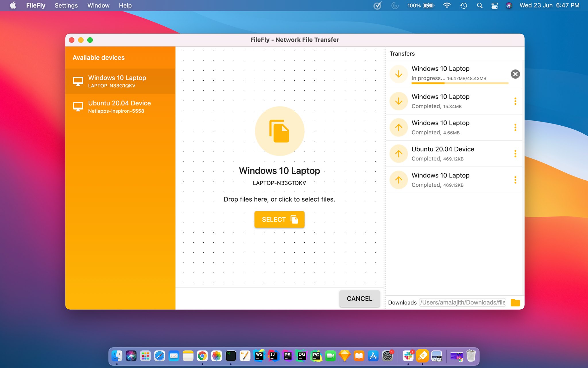Open options for the 4.66MB completed transfer
Screen dimensions: 588x368
coord(515,127)
